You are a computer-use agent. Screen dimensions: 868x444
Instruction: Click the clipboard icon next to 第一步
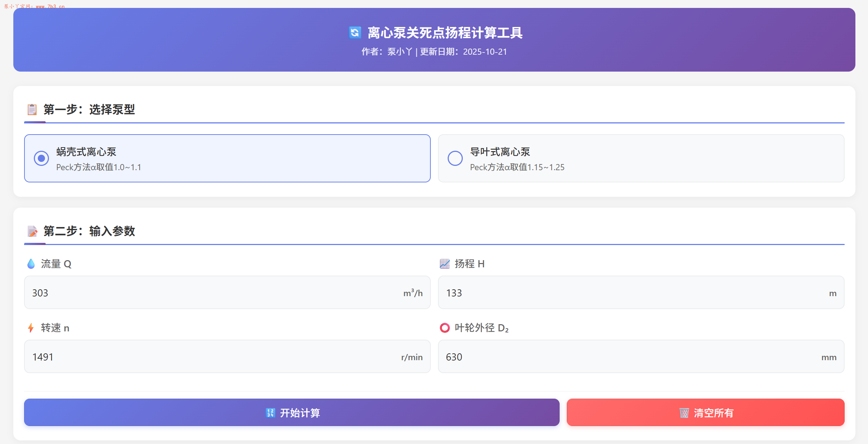pyautogui.click(x=33, y=110)
